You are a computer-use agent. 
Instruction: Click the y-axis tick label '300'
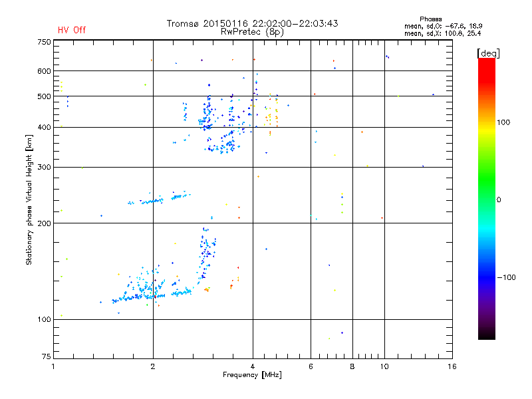point(44,167)
